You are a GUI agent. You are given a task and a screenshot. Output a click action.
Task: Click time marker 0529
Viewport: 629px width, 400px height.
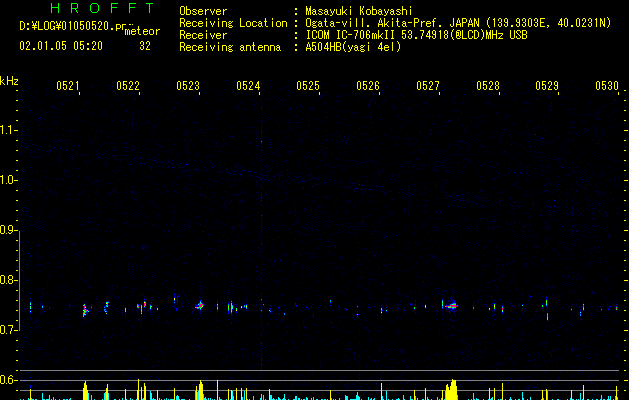[547, 85]
